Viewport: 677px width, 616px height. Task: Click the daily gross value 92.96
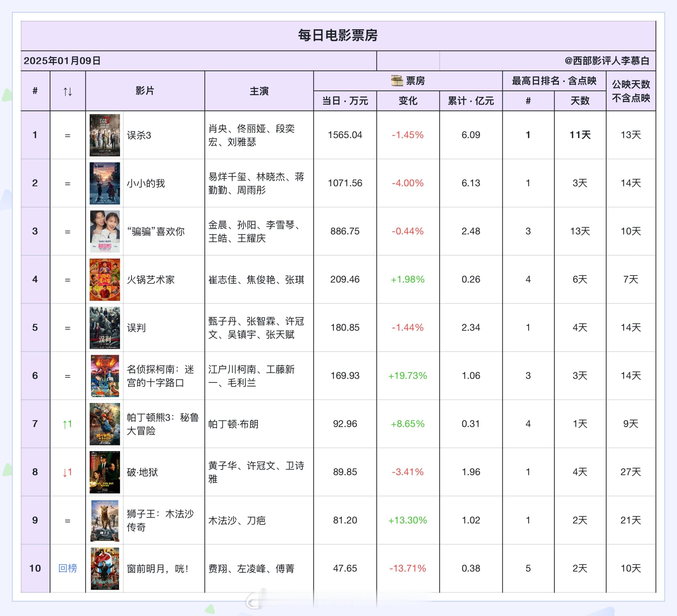coord(345,424)
